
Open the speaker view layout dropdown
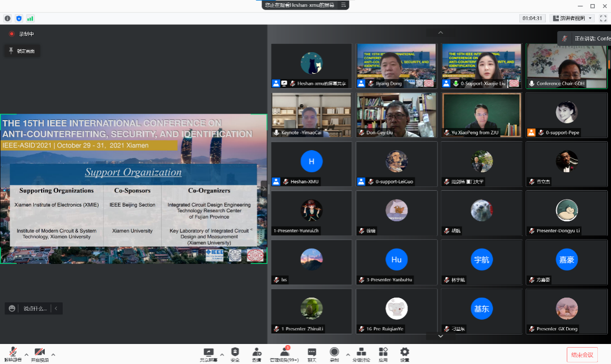[572, 18]
